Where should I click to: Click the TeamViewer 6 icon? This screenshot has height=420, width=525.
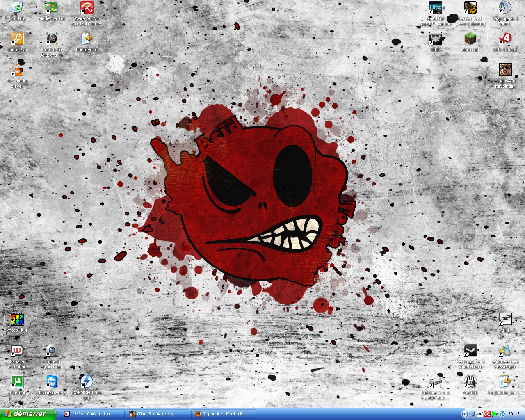click(x=52, y=382)
